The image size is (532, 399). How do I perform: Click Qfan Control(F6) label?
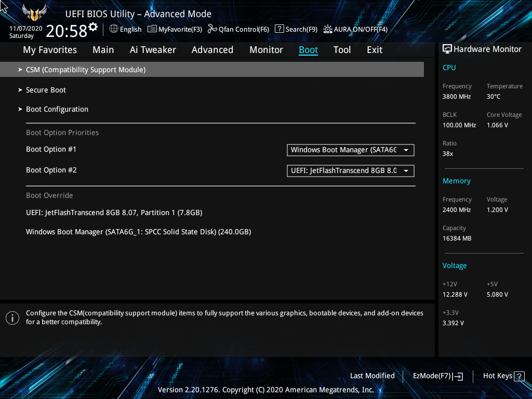pos(244,29)
